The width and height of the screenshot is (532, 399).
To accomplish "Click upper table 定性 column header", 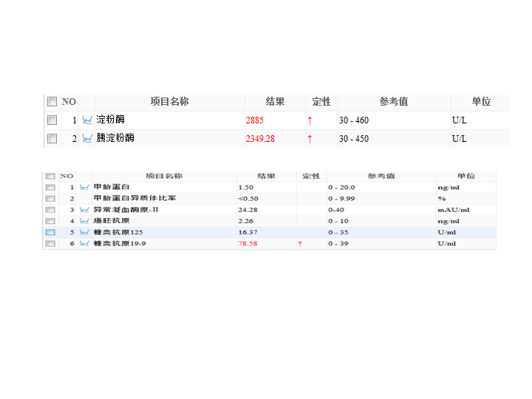I will [321, 101].
